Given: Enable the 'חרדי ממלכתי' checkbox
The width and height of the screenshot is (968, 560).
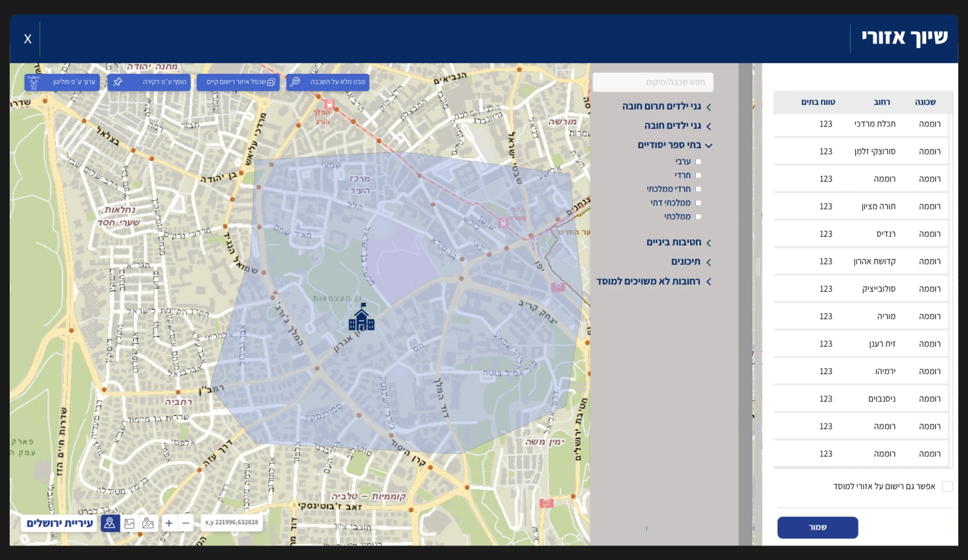Looking at the screenshot, I should (698, 189).
